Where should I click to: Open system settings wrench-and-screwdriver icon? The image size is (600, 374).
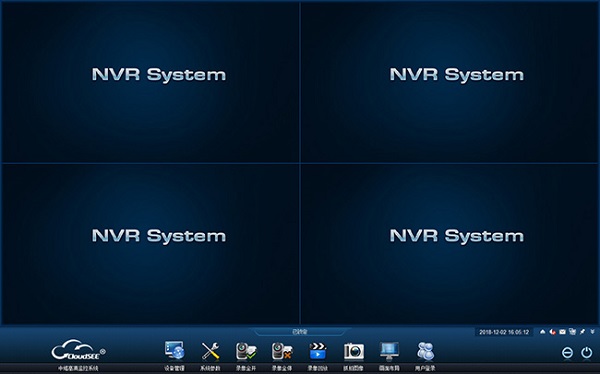pos(210,351)
